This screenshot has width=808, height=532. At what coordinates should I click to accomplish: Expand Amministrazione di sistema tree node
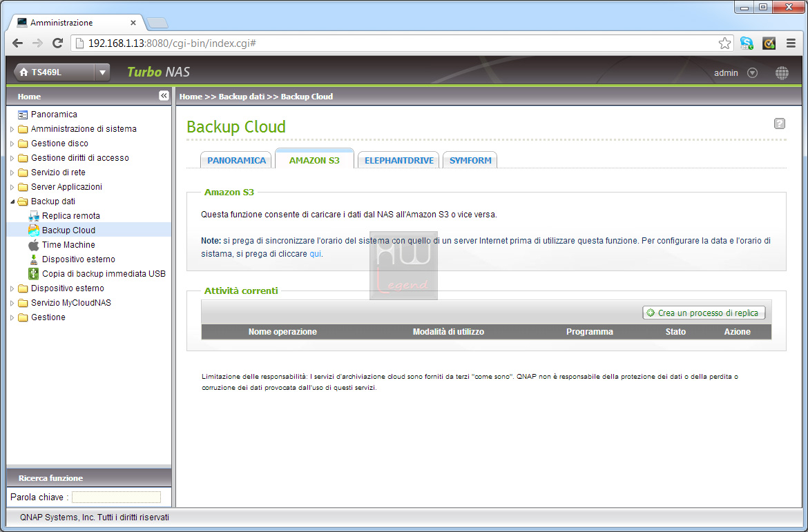tap(12, 129)
